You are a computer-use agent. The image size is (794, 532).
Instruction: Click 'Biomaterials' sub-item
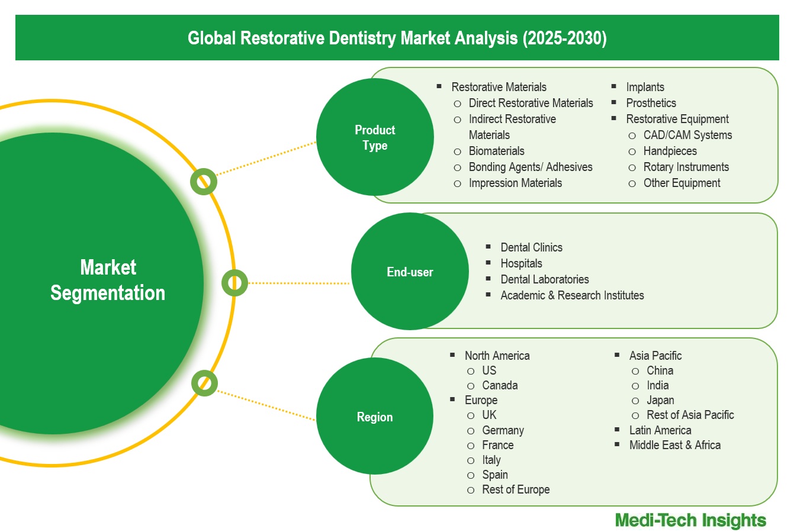(x=496, y=151)
